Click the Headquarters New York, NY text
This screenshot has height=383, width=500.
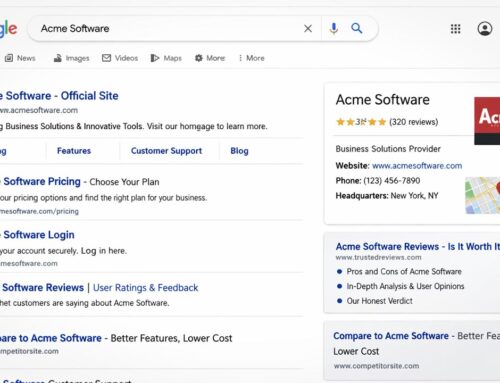coord(387,196)
